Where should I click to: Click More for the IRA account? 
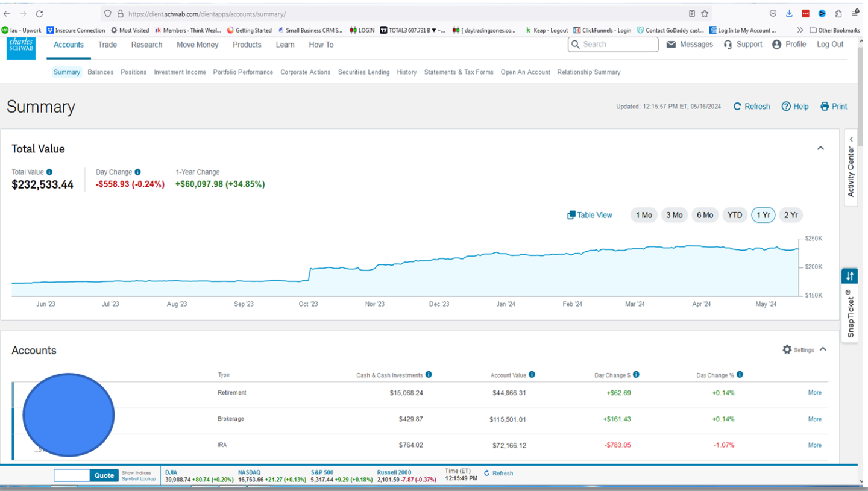[x=814, y=445]
